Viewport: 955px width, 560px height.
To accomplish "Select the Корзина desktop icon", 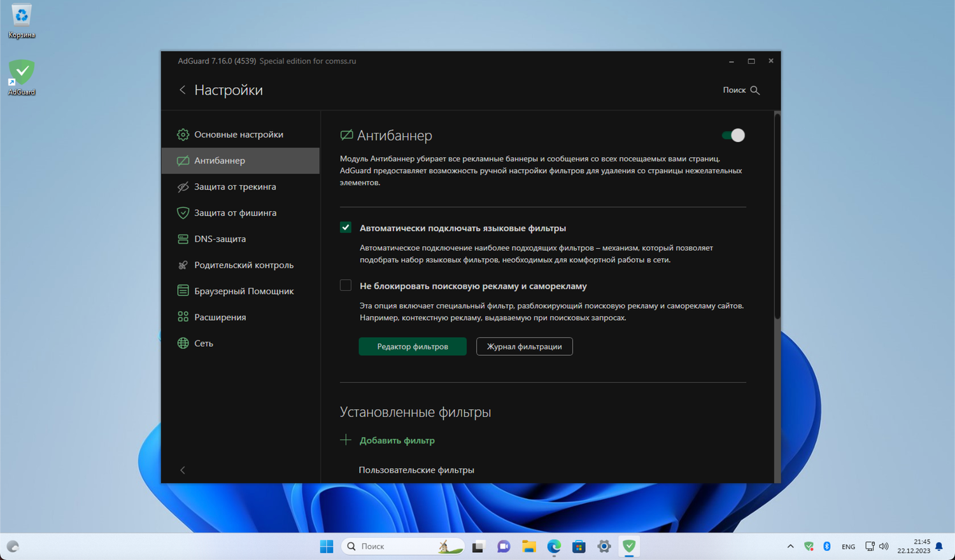I will click(x=22, y=21).
